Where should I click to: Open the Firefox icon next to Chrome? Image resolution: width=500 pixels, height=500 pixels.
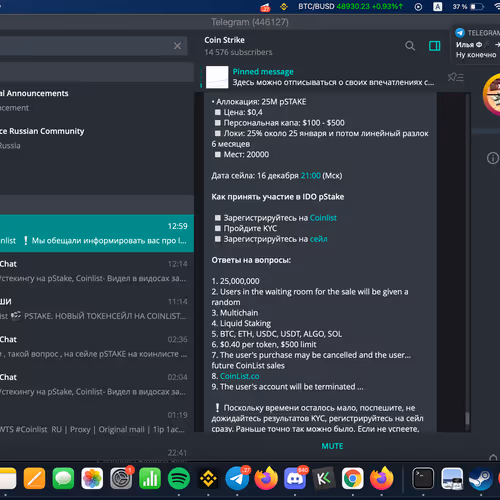click(382, 478)
